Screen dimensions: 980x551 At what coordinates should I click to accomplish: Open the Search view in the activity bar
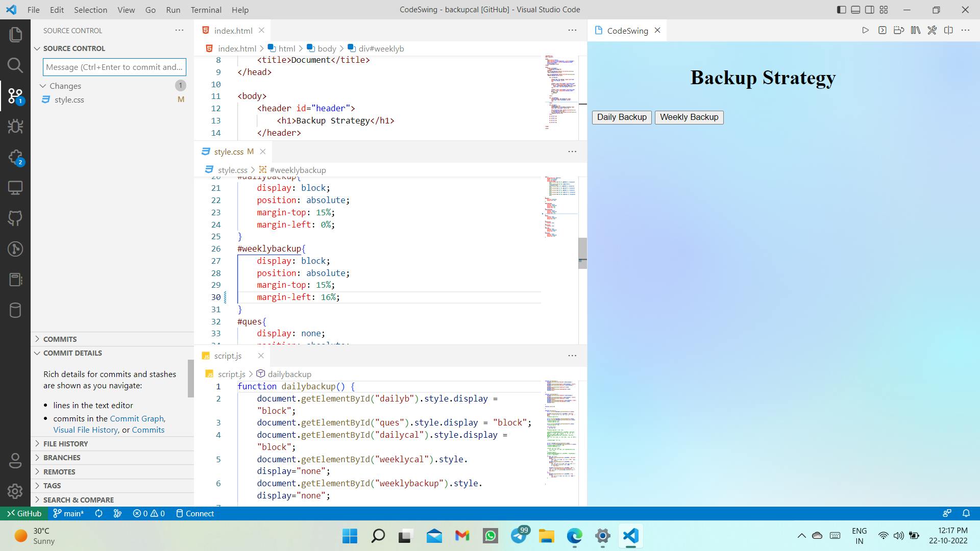point(15,65)
